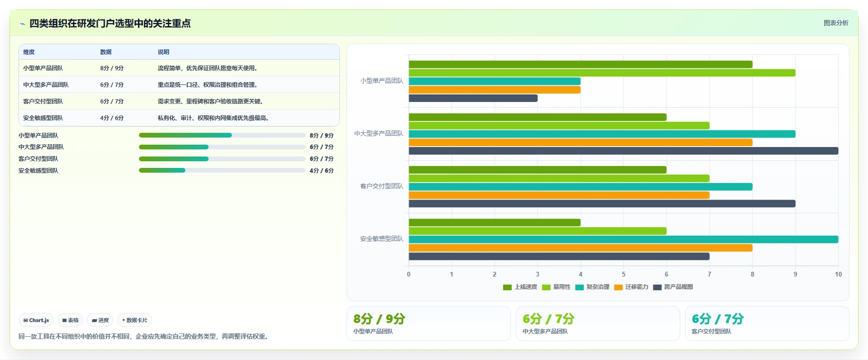Viewport: 868px width, 360px height.
Task: Toggle the 易用性 legend item
Action: click(556, 287)
